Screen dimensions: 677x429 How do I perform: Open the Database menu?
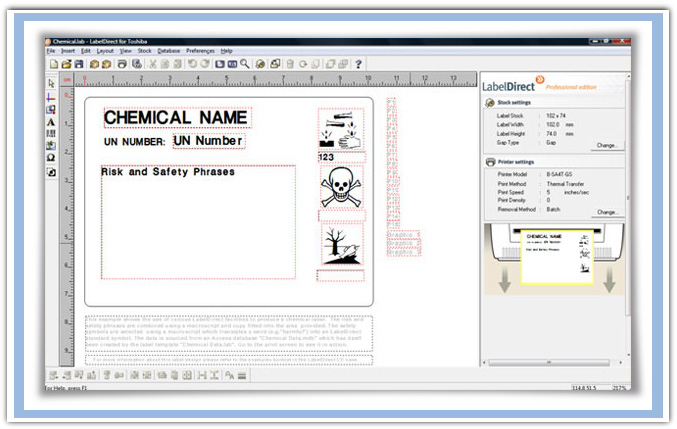click(x=168, y=50)
